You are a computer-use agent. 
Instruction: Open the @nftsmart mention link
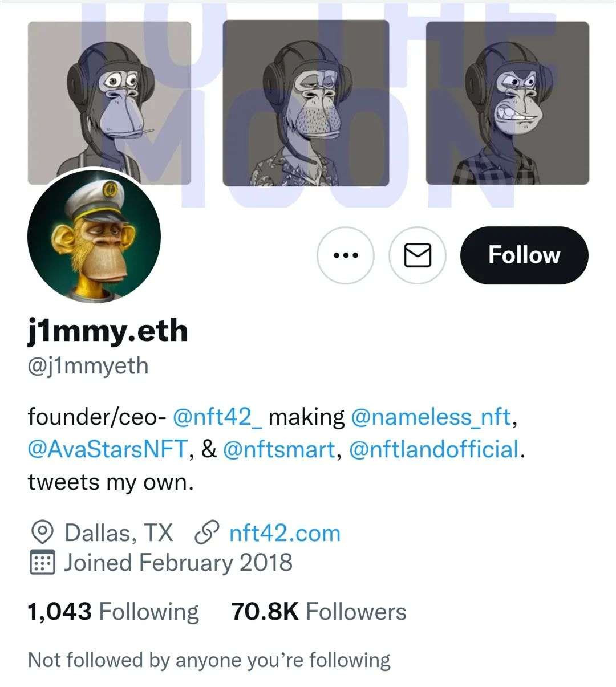point(279,450)
